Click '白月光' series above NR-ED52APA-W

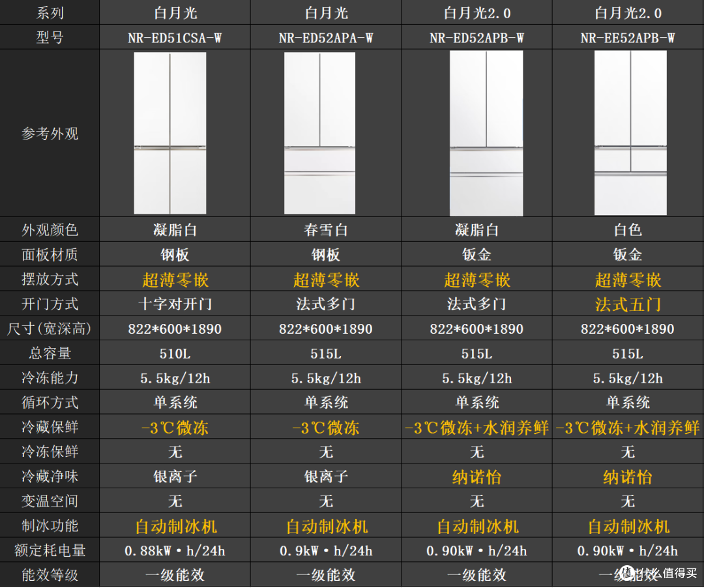pos(326,13)
